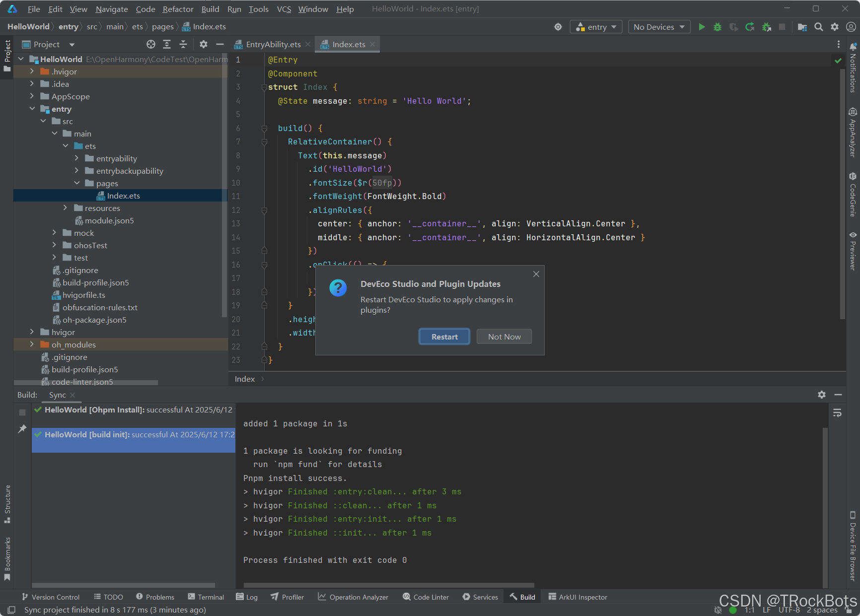This screenshot has width=860, height=616.
Task: Run the entry module with the green play icon
Action: coord(702,27)
